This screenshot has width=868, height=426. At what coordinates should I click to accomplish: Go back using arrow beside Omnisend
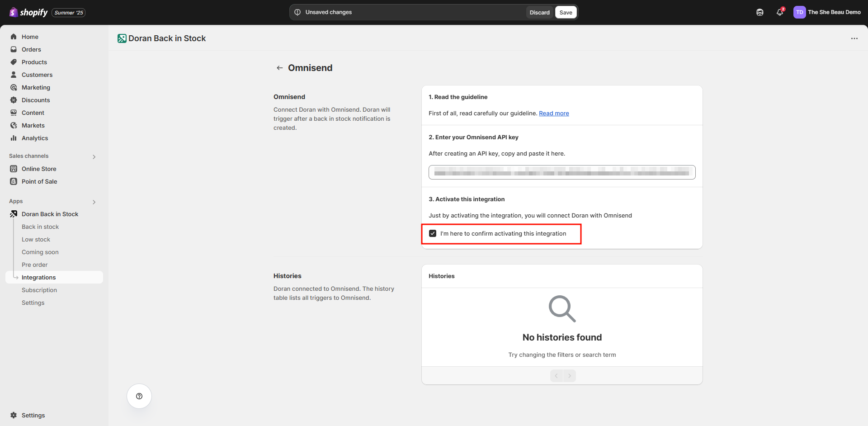(280, 68)
